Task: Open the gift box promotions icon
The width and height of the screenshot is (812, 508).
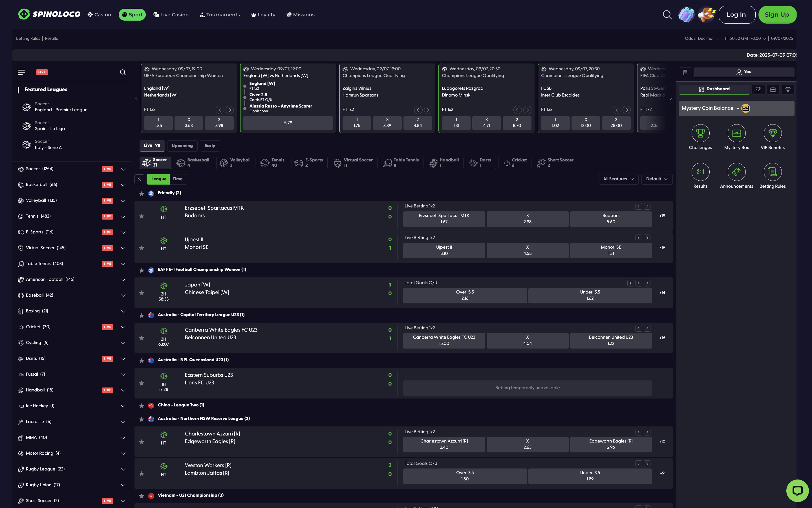Action: tap(686, 15)
